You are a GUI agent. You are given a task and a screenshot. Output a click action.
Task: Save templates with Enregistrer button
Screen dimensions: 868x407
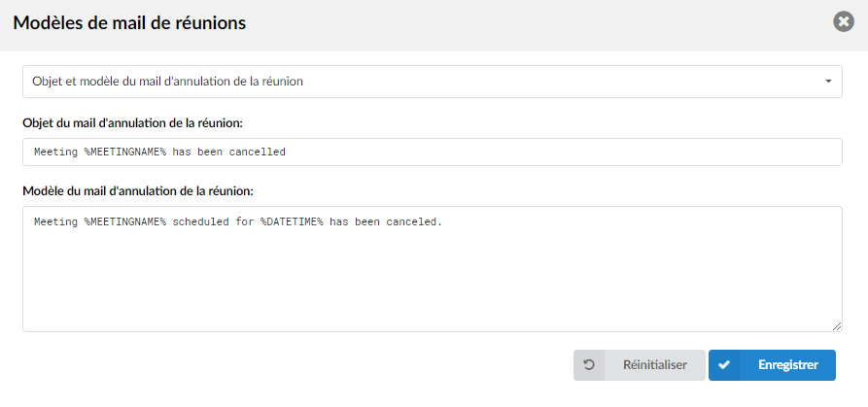[x=772, y=365]
